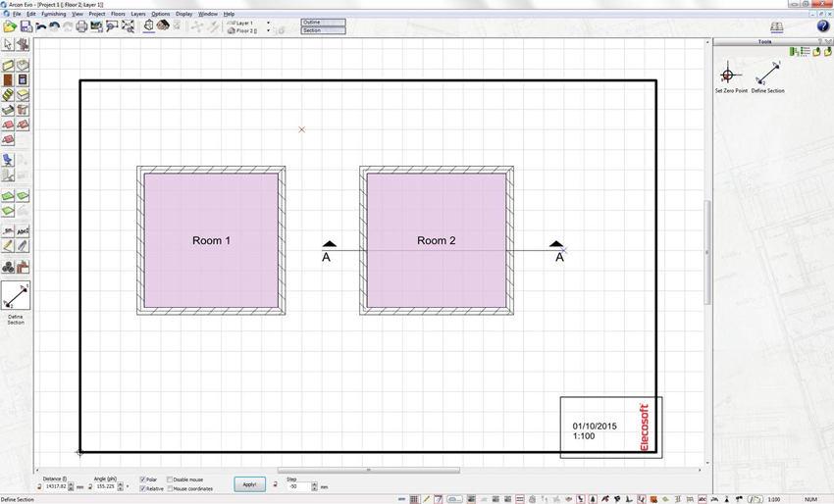This screenshot has width=834, height=504.
Task: Open the Window menu
Action: 208,14
